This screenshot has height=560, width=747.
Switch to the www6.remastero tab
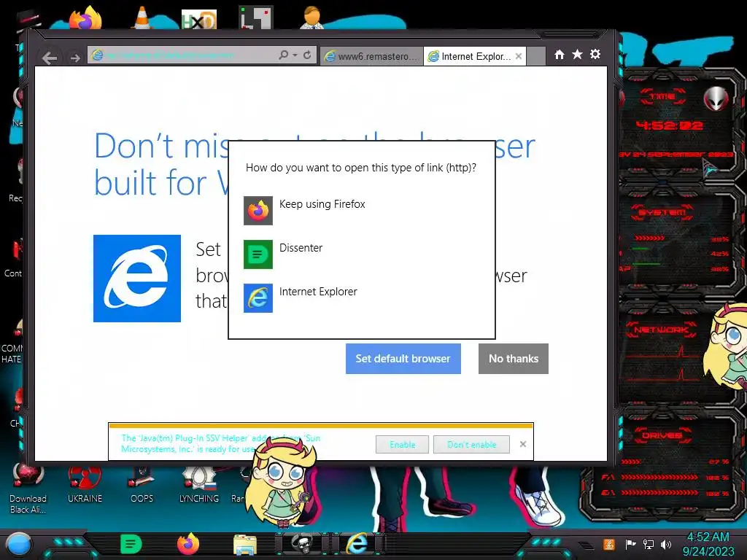[x=371, y=56]
